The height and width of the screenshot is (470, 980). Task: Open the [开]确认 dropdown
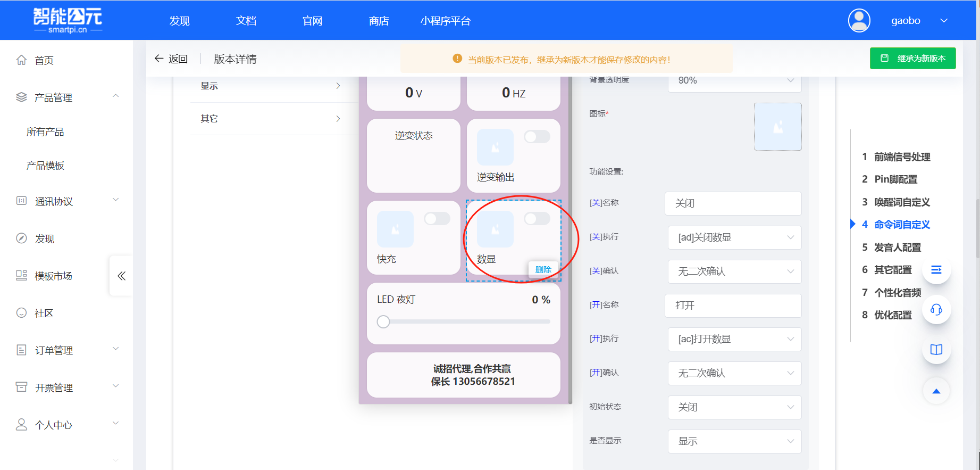click(x=735, y=373)
